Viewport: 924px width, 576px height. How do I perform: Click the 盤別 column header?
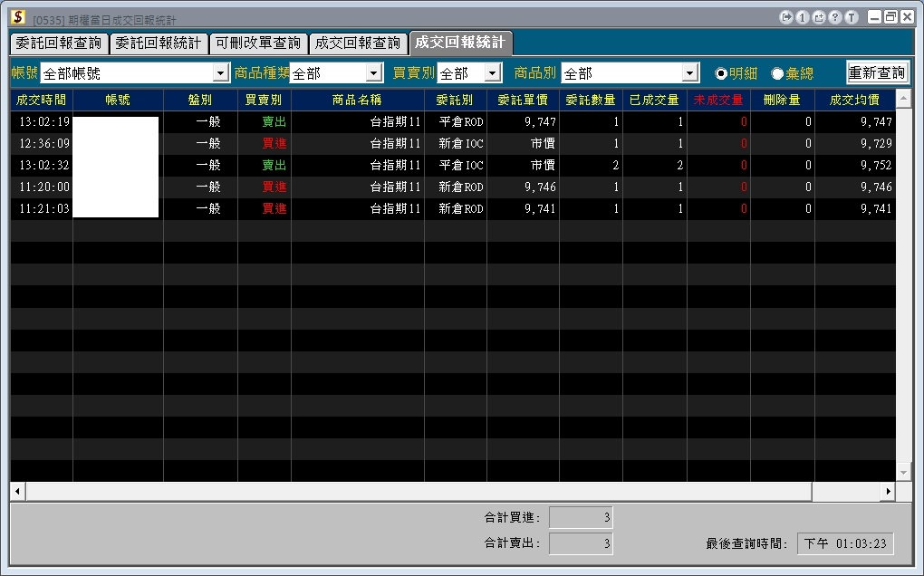200,101
